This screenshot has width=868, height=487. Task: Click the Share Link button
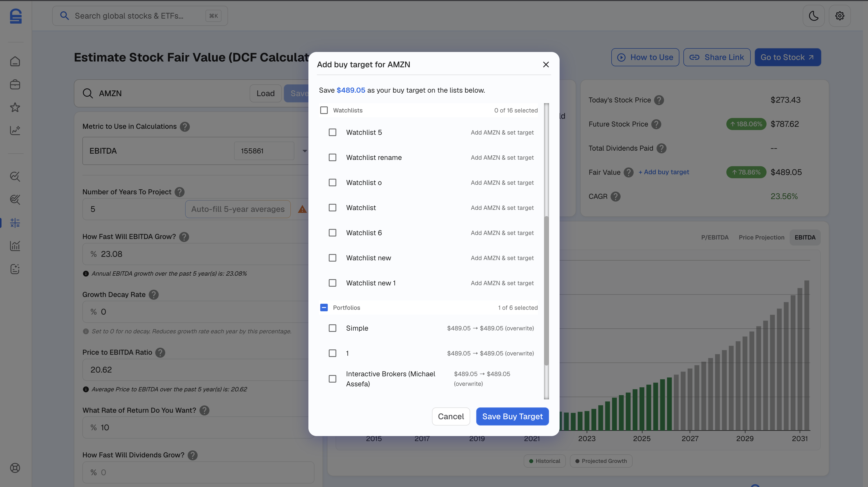coord(717,57)
